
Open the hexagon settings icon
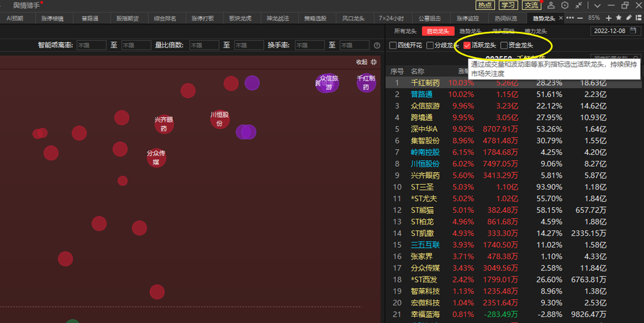565,5
